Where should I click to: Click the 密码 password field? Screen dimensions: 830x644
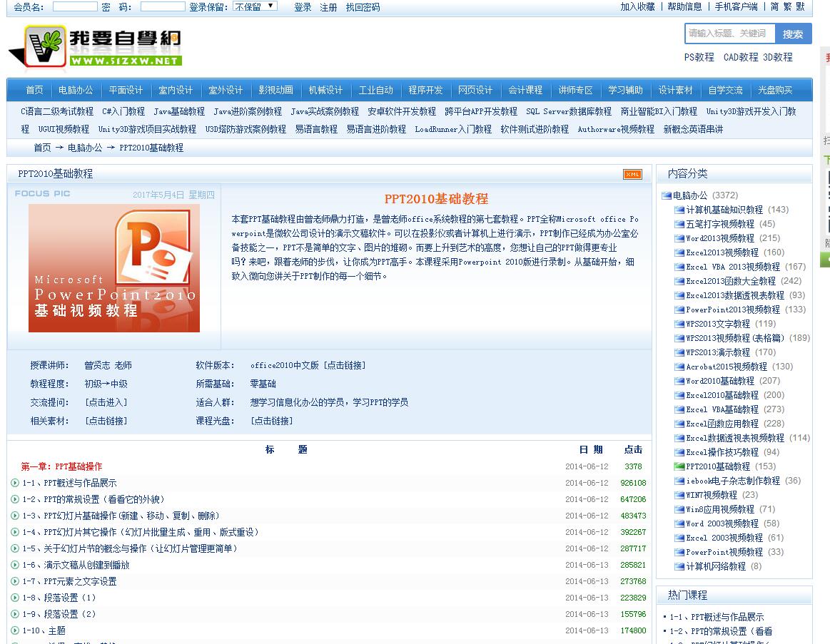(163, 6)
